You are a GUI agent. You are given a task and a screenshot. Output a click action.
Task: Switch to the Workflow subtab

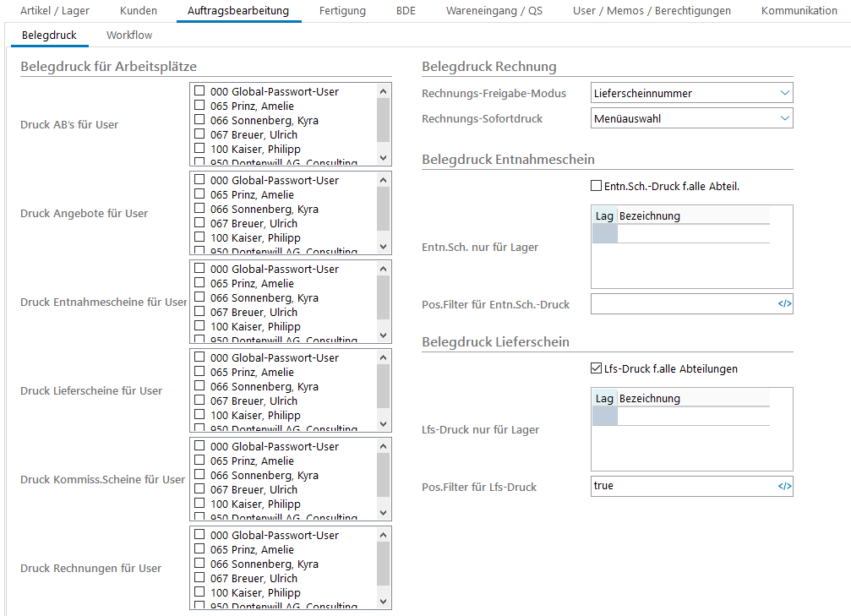coord(129,35)
